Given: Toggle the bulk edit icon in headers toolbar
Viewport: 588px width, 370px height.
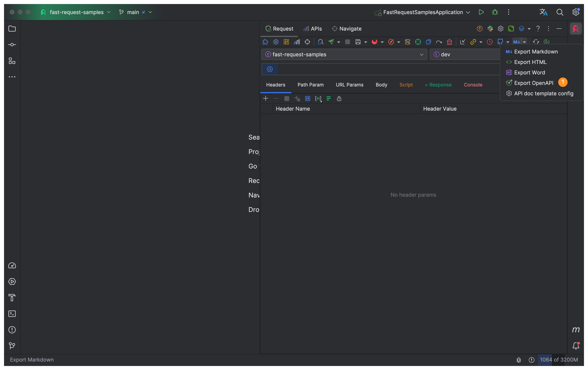Looking at the screenshot, I should click(328, 99).
